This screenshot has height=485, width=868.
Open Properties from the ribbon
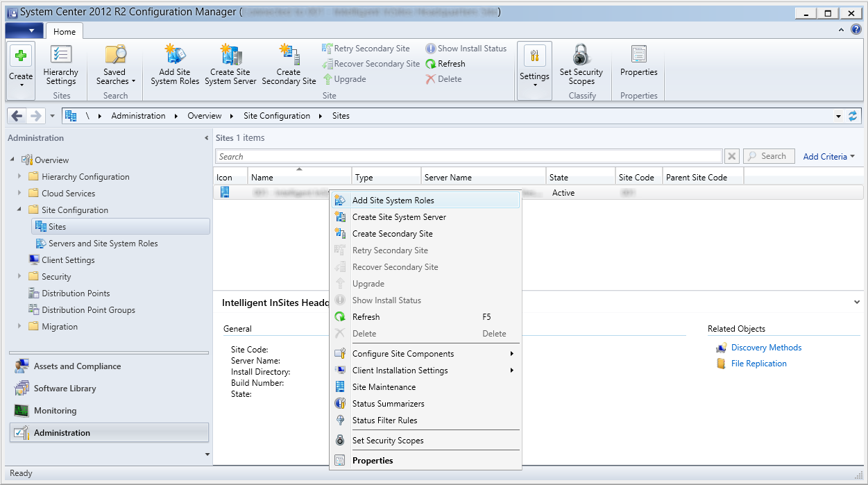pos(639,61)
